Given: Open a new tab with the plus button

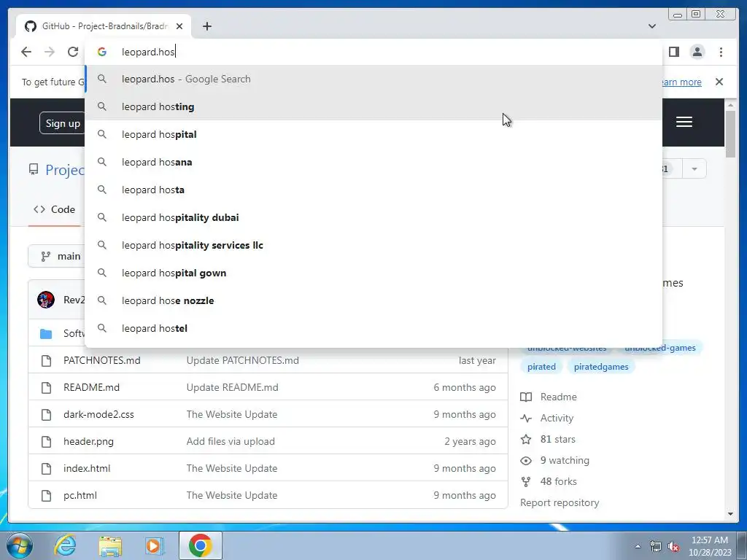Looking at the screenshot, I should tap(206, 26).
